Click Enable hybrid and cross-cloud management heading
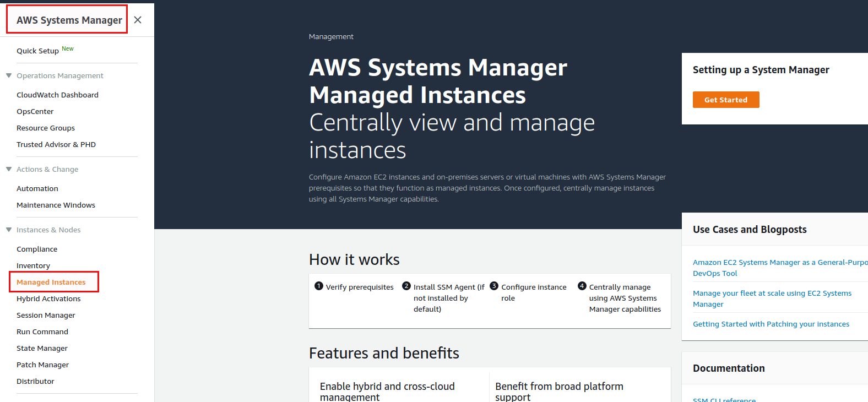 387,391
